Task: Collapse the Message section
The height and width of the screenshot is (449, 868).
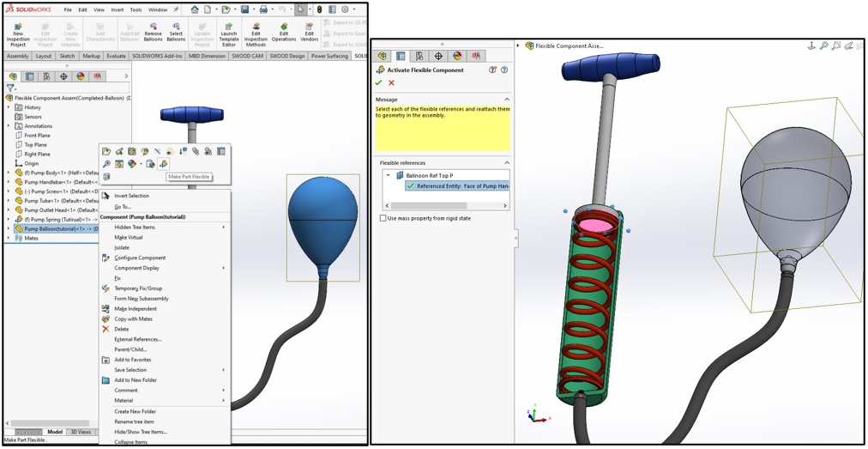Action: click(x=506, y=100)
